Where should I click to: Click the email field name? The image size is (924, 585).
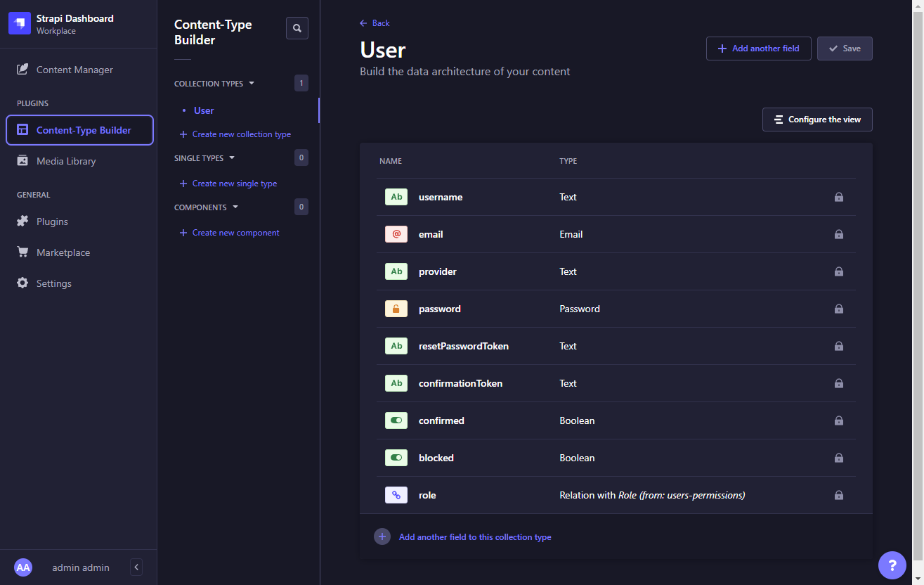pyautogui.click(x=431, y=234)
